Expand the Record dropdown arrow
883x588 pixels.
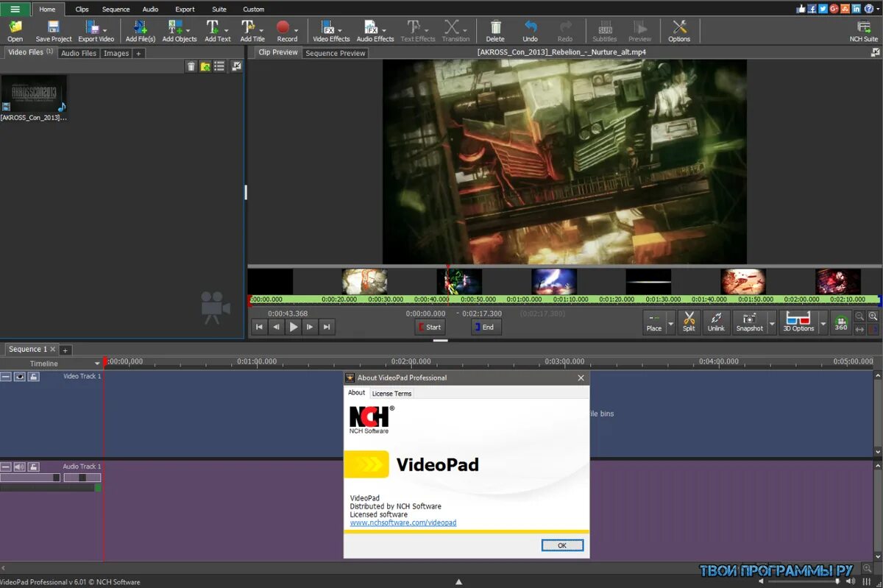pyautogui.click(x=297, y=30)
